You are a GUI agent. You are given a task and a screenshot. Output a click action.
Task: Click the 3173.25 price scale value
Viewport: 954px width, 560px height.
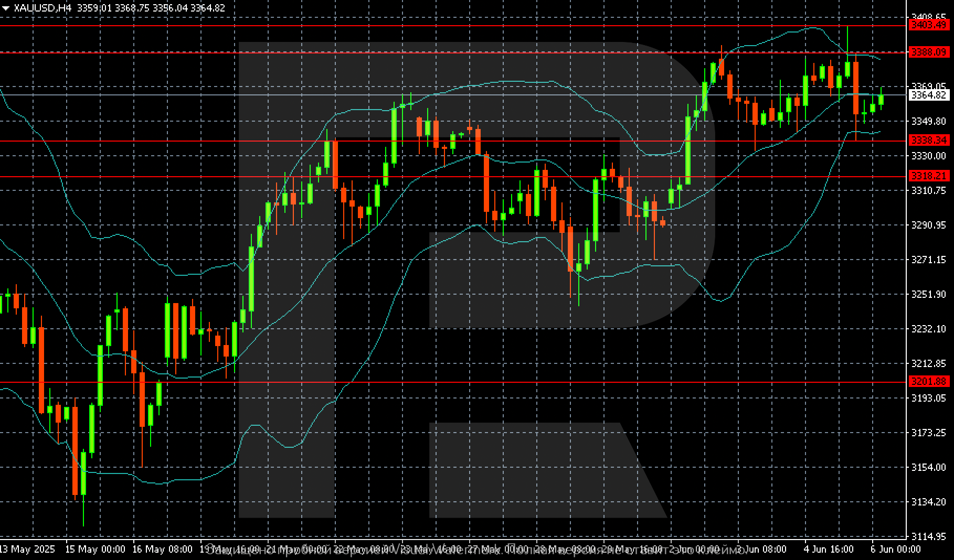(929, 433)
